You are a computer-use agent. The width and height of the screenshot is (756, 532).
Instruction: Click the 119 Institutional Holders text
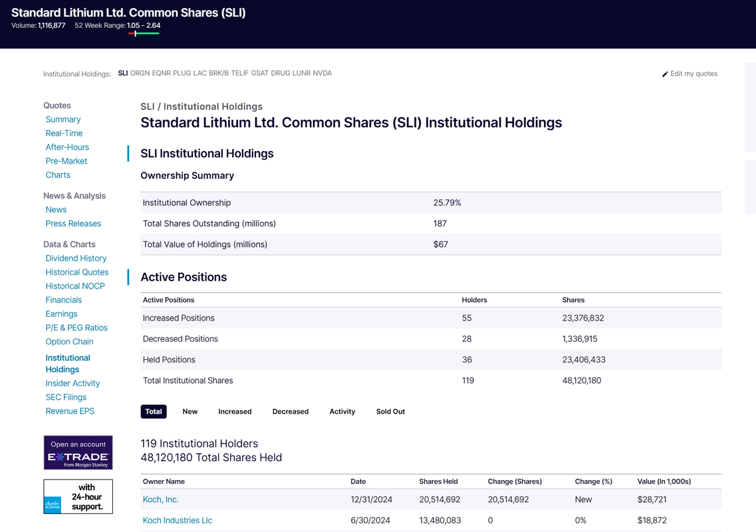point(199,444)
